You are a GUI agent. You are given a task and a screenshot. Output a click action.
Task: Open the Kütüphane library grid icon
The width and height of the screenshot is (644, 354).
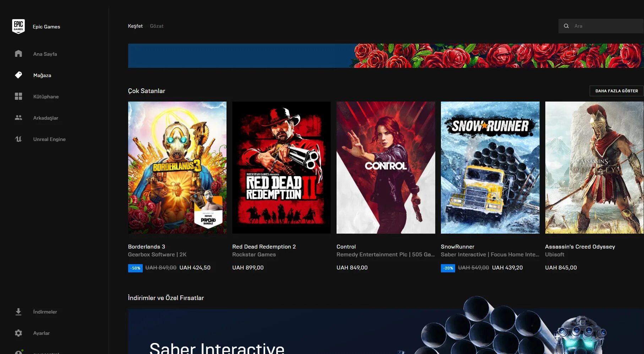click(18, 96)
